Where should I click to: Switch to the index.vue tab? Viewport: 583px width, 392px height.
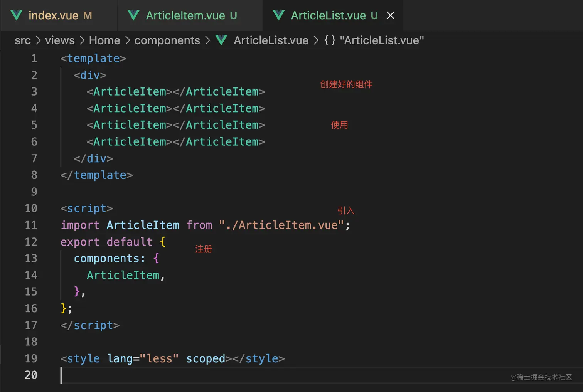(x=59, y=15)
